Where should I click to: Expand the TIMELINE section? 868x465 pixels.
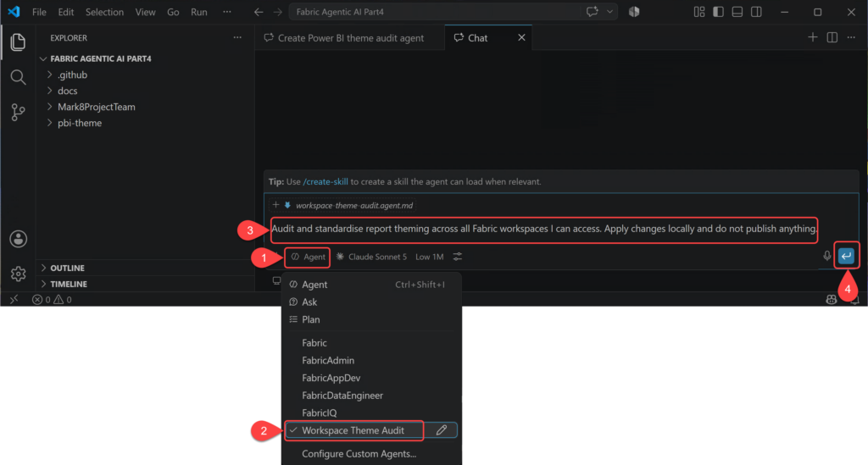[x=68, y=284]
